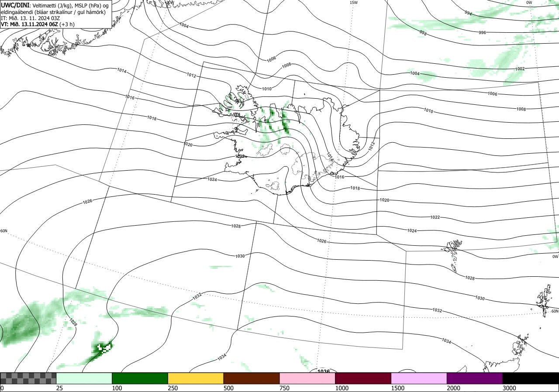Click the legend value "2000"
The image size is (559, 392).
tap(454, 388)
